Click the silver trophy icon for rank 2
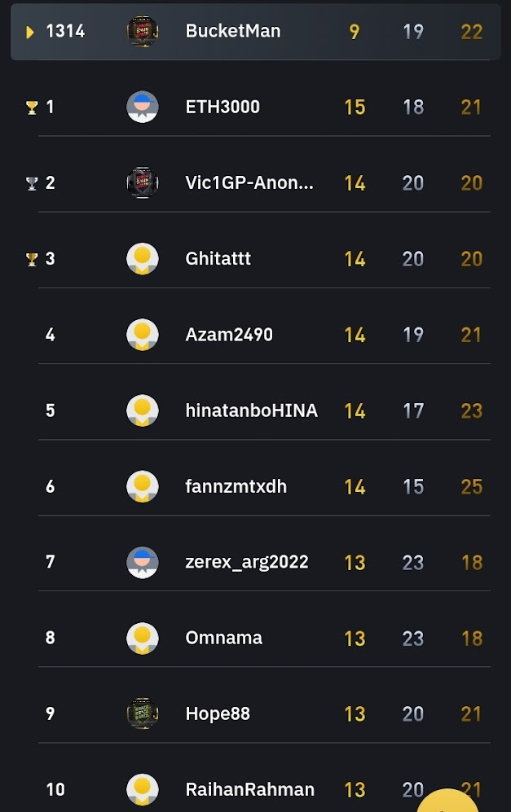The width and height of the screenshot is (511, 812). point(32,183)
